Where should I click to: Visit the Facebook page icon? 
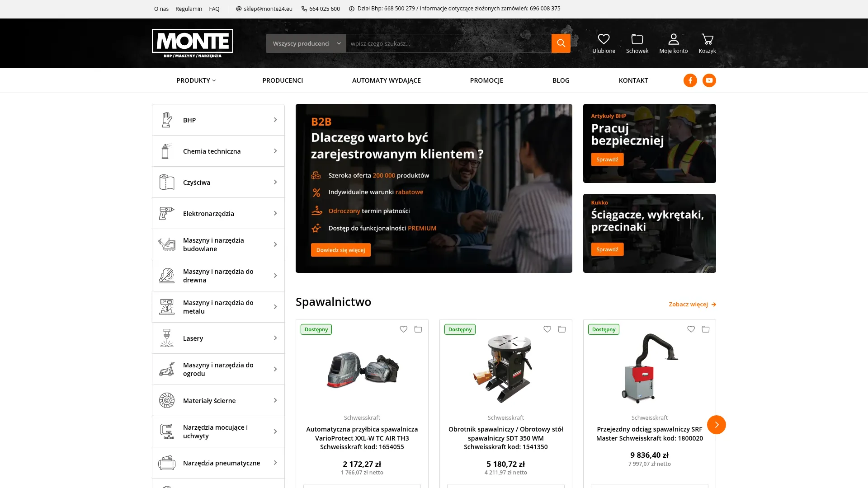[x=690, y=80]
